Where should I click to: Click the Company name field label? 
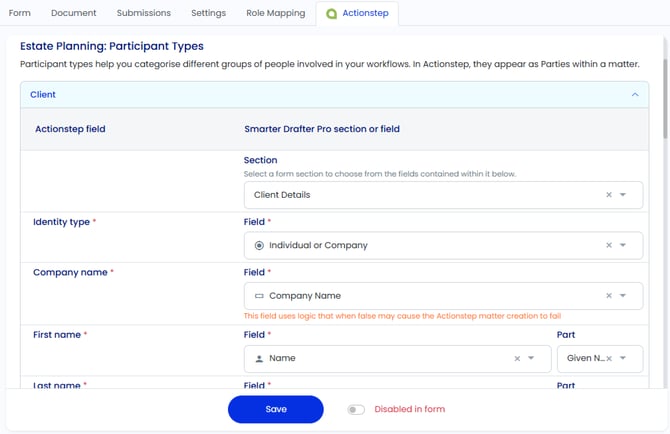point(71,273)
